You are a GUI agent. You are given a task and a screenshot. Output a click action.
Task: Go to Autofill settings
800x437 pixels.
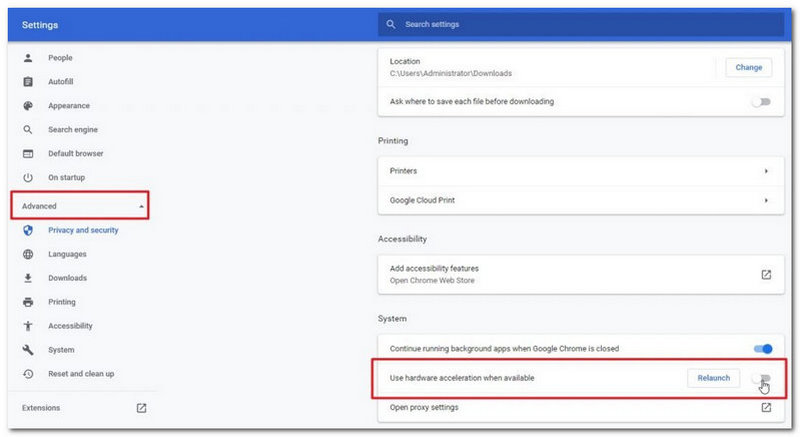pos(61,82)
